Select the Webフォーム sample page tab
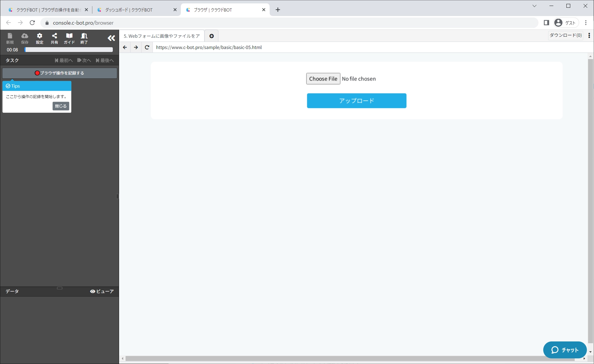 point(162,36)
